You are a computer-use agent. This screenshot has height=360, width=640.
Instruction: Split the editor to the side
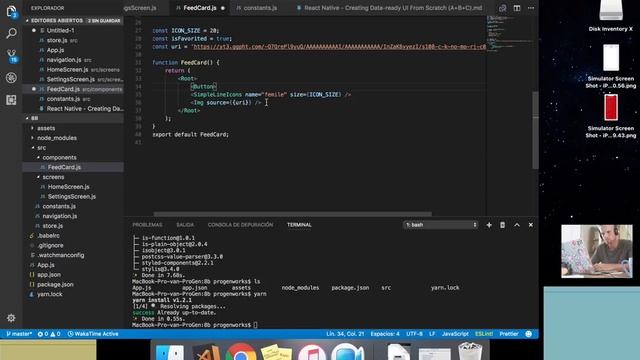(x=517, y=8)
